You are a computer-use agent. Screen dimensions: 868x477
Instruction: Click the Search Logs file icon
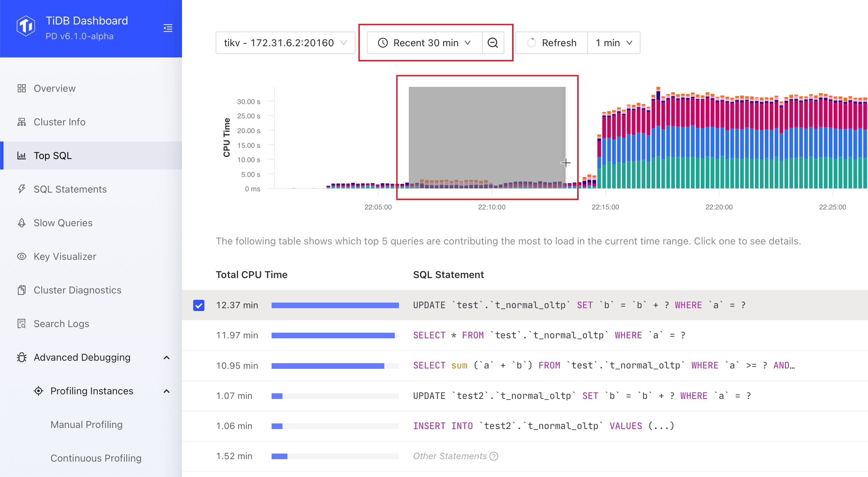(22, 324)
